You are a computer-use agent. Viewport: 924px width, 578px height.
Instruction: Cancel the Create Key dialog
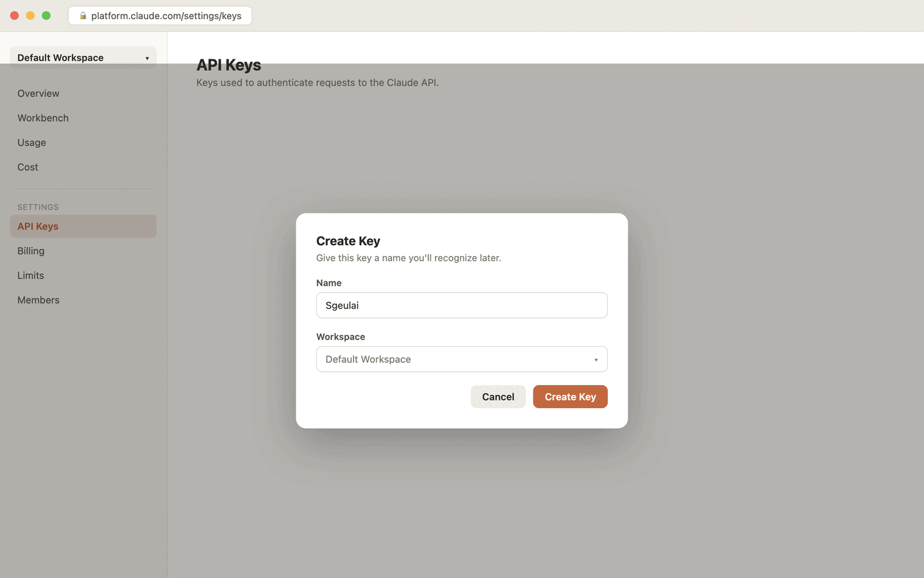click(498, 396)
